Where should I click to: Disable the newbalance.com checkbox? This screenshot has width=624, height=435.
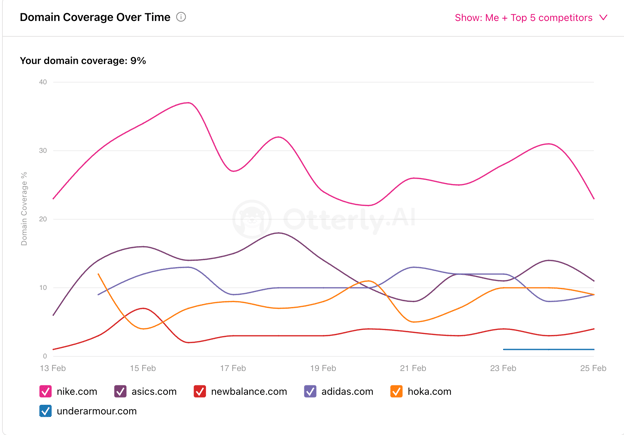tap(200, 392)
